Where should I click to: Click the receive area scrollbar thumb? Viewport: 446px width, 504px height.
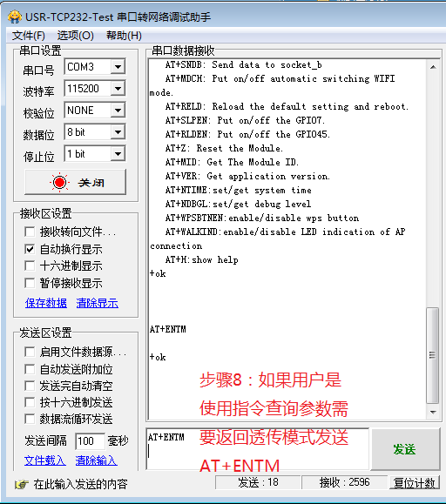pyautogui.click(x=432, y=355)
